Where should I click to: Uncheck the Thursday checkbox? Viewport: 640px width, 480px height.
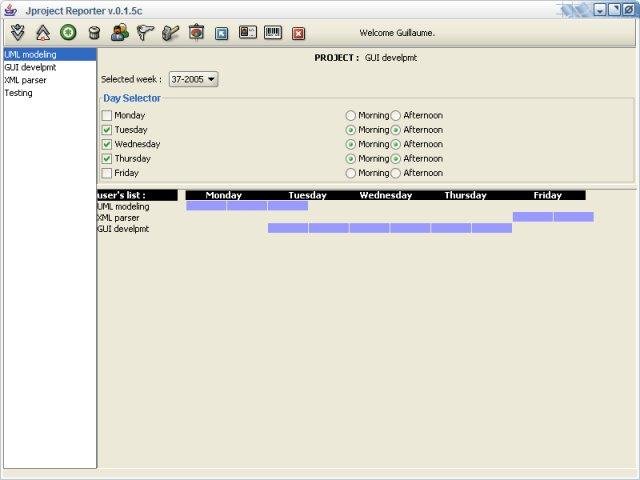107,158
